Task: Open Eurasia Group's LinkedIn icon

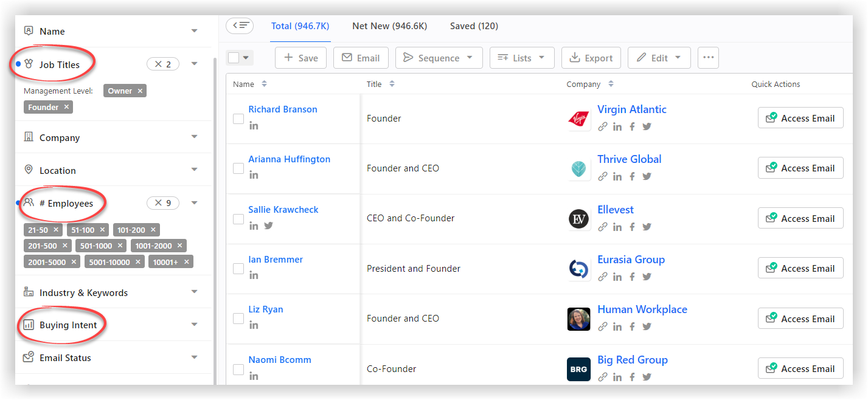Action: point(617,277)
